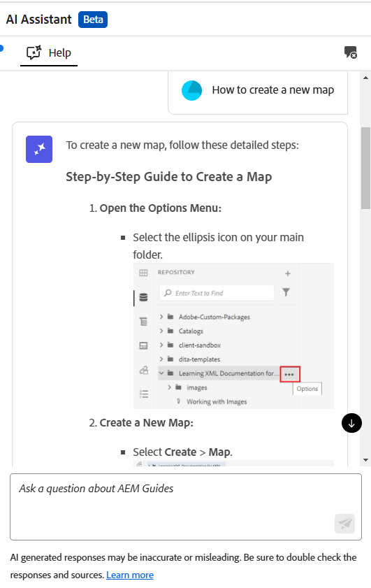Click the send message paper-plane icon
371x588 pixels.
click(x=344, y=523)
